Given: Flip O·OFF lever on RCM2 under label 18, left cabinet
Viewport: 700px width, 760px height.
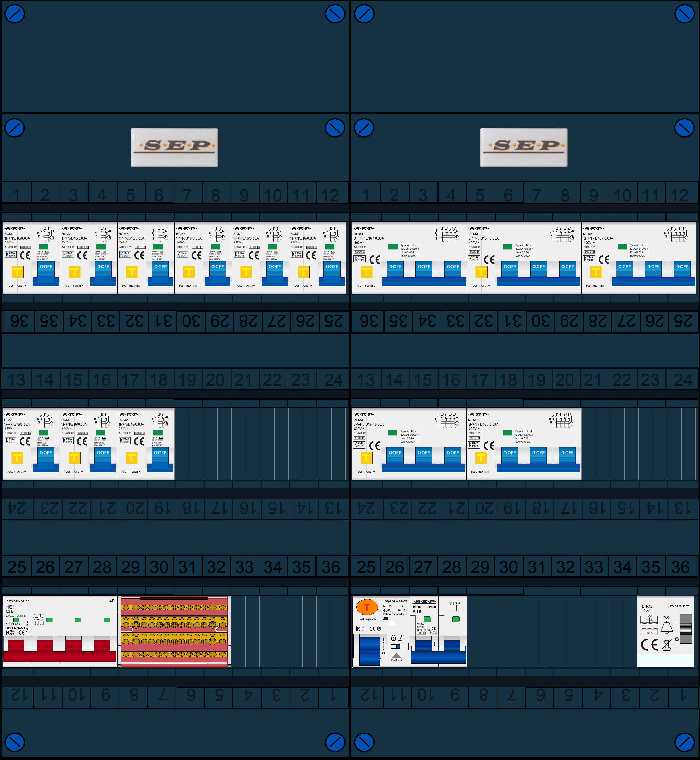Looking at the screenshot, I should pyautogui.click(x=161, y=460).
